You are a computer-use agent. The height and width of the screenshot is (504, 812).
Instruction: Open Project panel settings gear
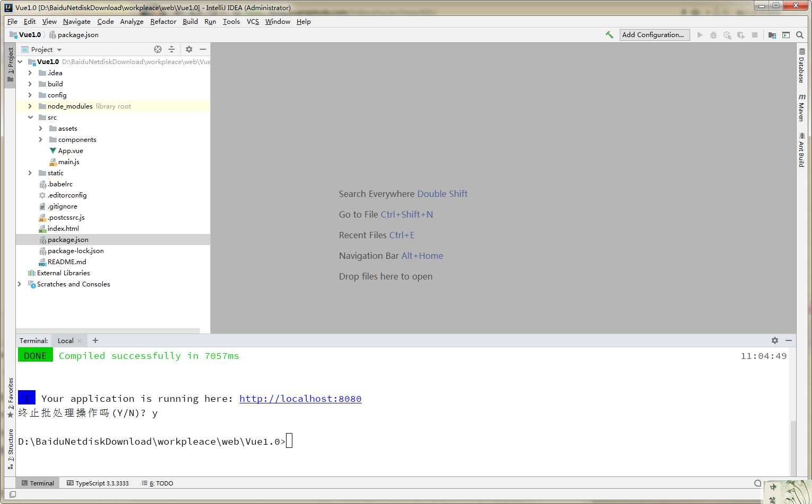tap(189, 49)
